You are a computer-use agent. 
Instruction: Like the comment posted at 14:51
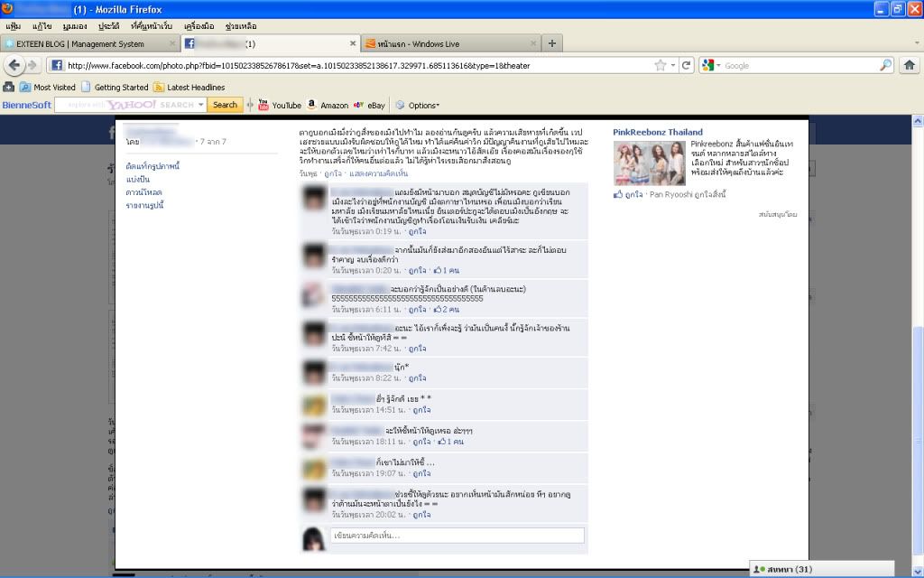(x=422, y=409)
